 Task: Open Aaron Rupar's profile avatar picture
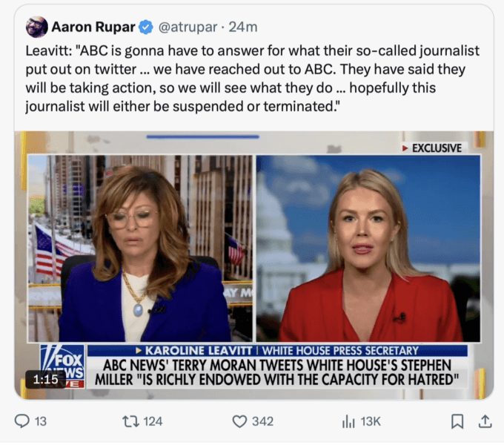coord(36,27)
